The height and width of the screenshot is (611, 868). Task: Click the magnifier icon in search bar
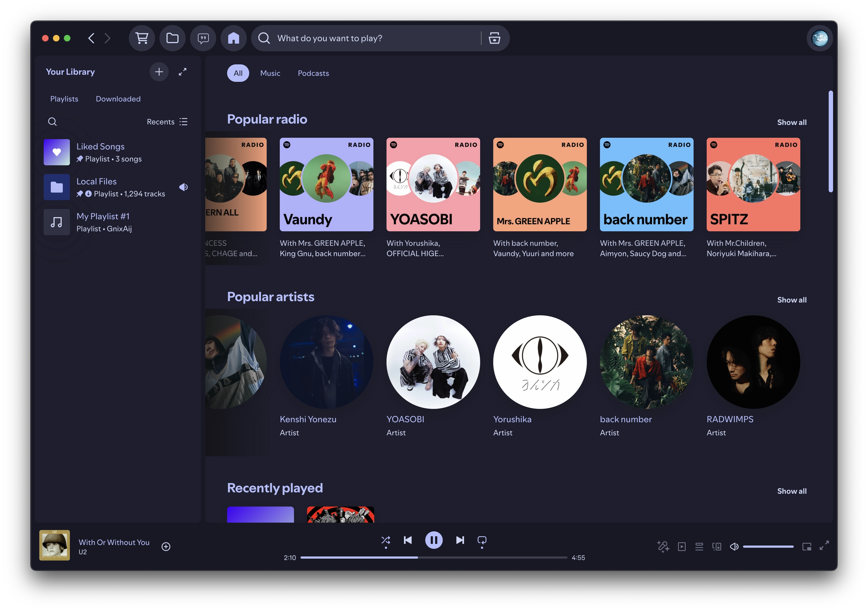click(264, 38)
